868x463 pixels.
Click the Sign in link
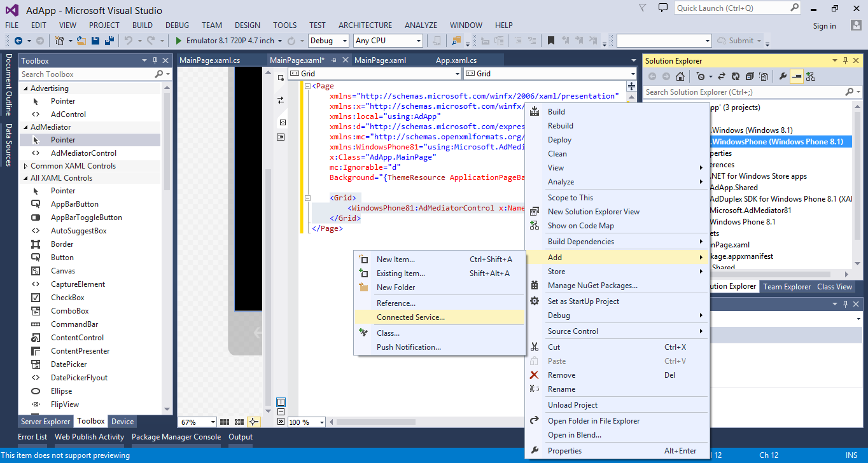point(825,26)
